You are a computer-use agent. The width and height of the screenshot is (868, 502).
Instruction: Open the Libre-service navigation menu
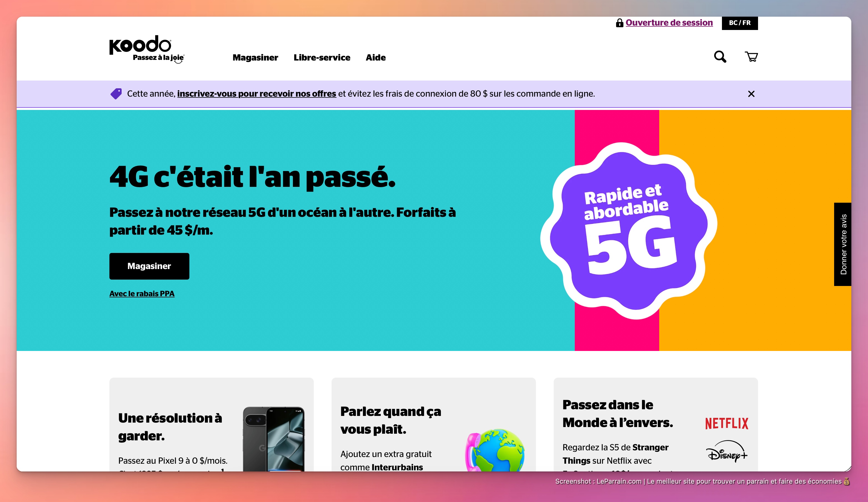click(322, 57)
